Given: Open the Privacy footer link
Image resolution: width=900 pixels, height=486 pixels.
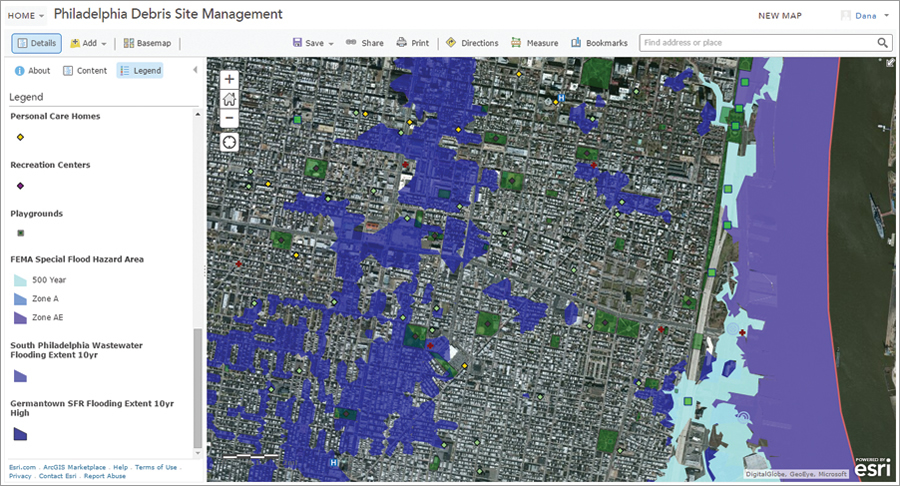Looking at the screenshot, I should tap(20, 476).
